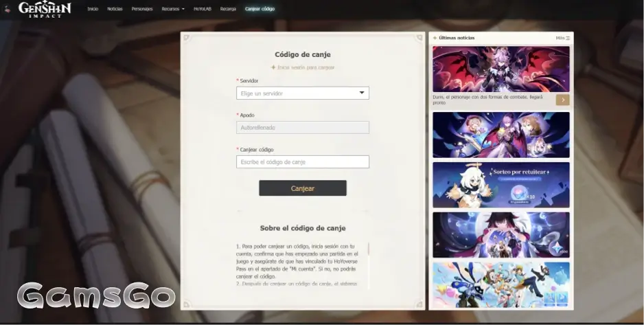Go to the Inicio page
Screen dimensions: 644x325
coord(93,9)
